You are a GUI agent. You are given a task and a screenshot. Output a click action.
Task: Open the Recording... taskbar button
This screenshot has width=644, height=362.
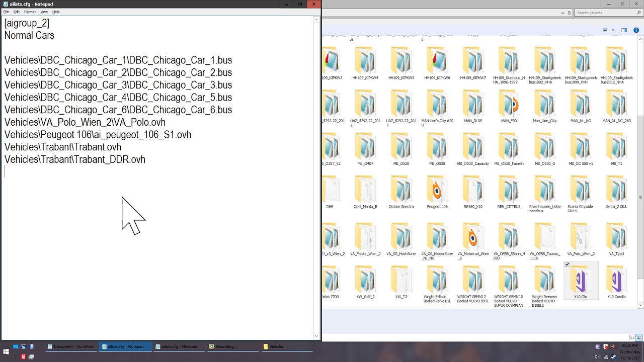[233, 346]
